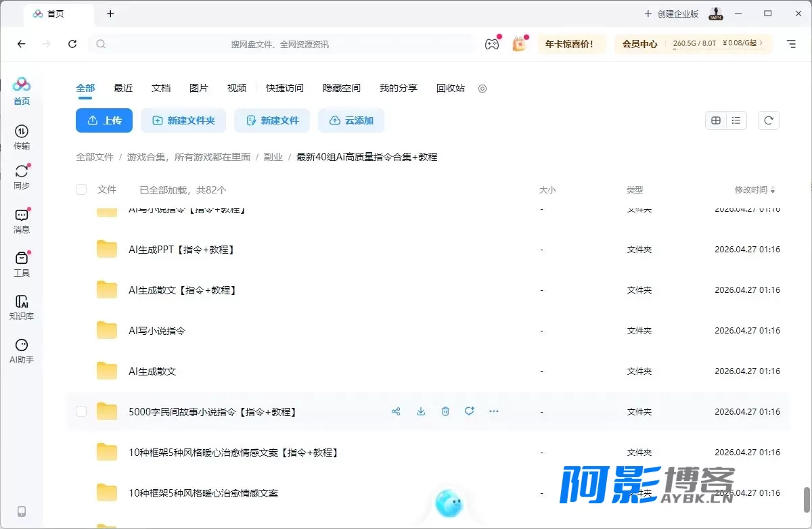The height and width of the screenshot is (529, 812).
Task: Open the 传输 transfer sidebar icon
Action: pos(22,137)
